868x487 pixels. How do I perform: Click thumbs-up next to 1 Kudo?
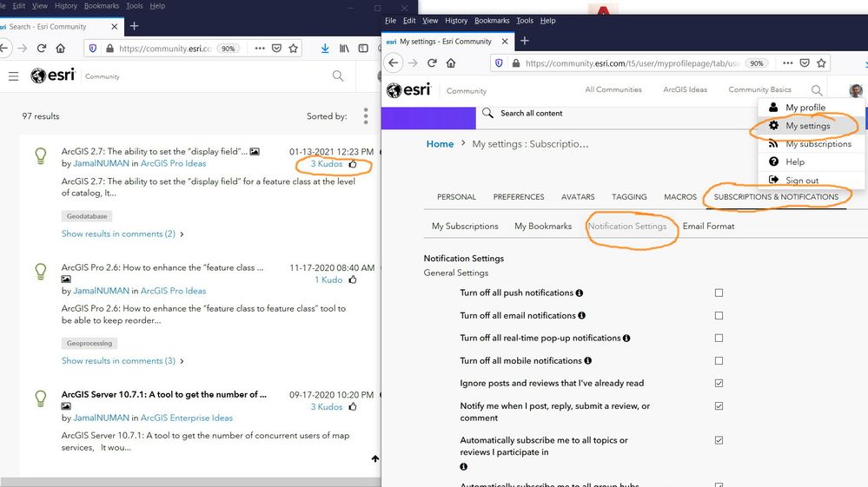coord(353,280)
